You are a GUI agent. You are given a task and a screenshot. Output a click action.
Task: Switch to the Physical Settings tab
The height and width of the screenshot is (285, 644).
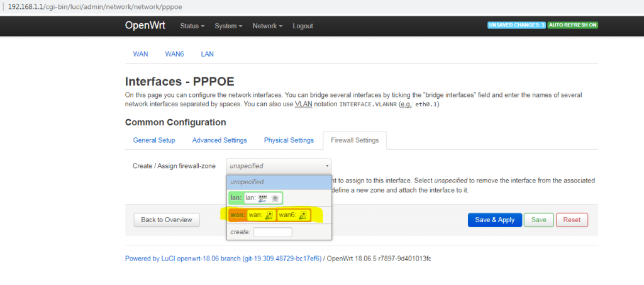[289, 140]
